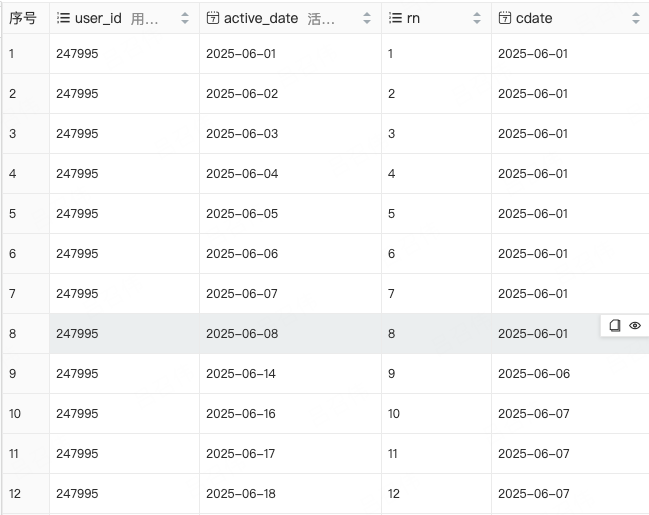Screen dimensions: 649x515
Task: Click the list-type icon beside user_id
Action: [64, 18]
